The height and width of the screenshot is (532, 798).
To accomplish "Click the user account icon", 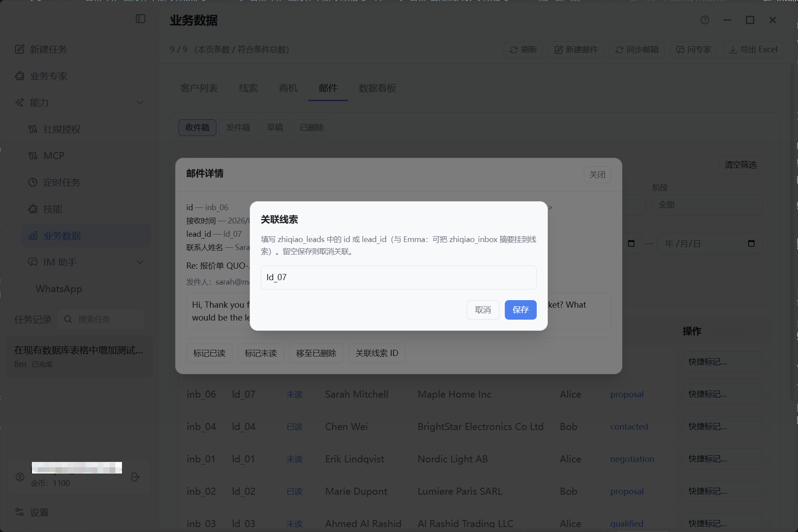I will pos(20,477).
